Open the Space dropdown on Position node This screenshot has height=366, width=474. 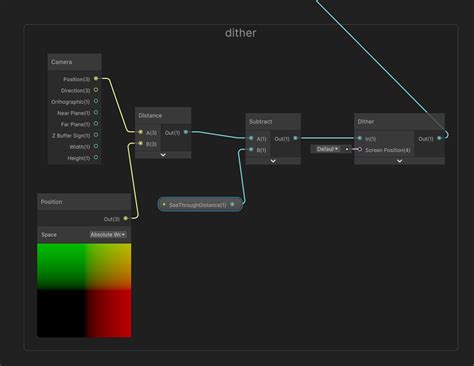coord(108,235)
